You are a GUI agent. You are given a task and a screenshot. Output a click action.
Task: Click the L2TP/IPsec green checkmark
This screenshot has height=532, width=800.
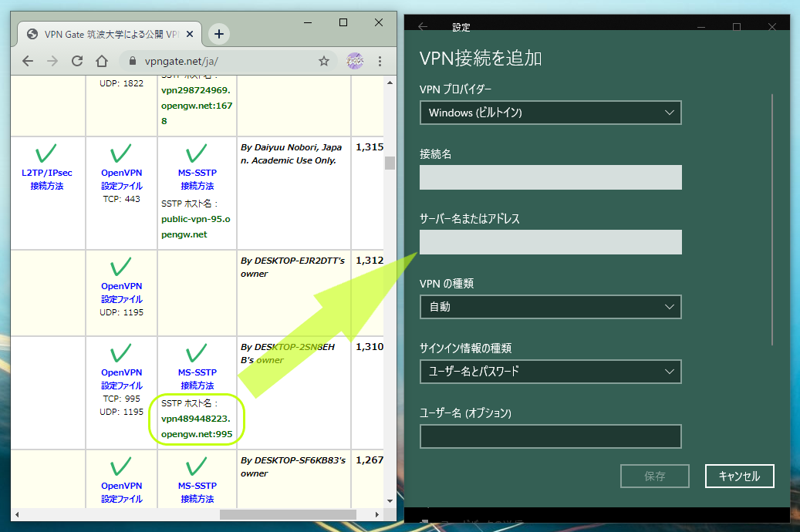46,153
